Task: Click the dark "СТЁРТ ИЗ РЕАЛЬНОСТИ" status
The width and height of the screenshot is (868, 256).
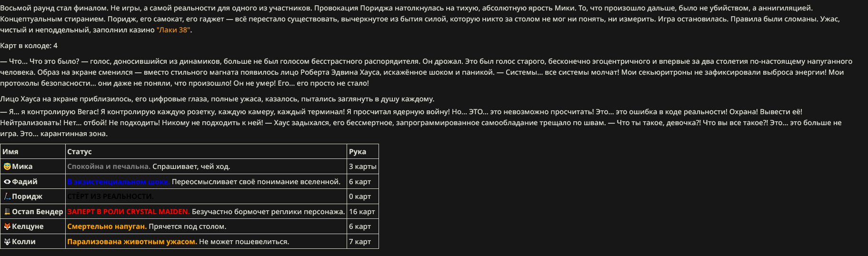Action: pyautogui.click(x=110, y=197)
